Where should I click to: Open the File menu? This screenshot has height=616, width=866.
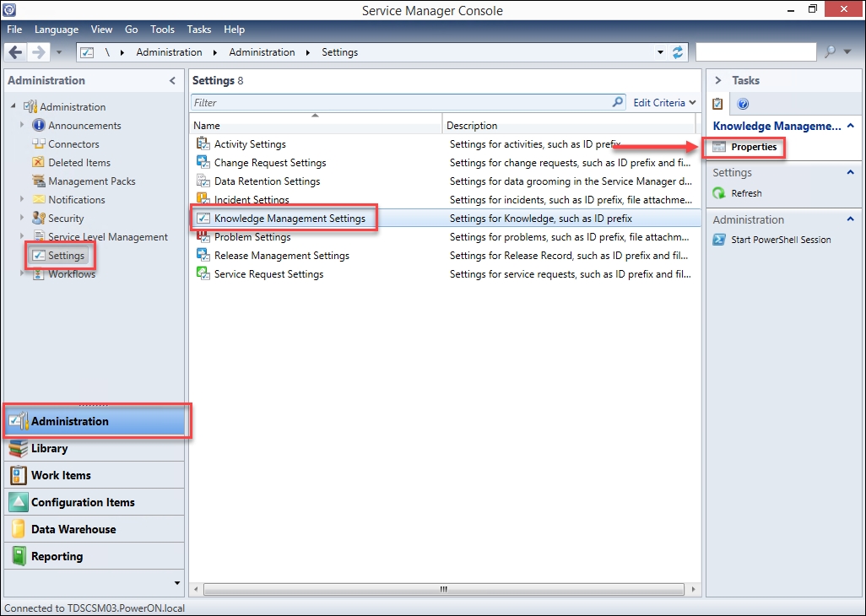click(14, 30)
